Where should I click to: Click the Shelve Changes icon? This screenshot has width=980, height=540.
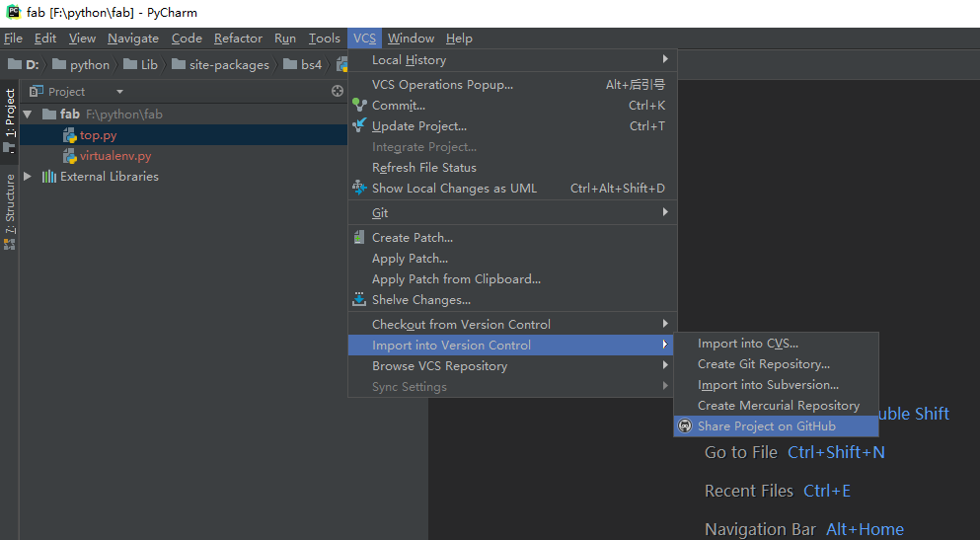point(359,299)
